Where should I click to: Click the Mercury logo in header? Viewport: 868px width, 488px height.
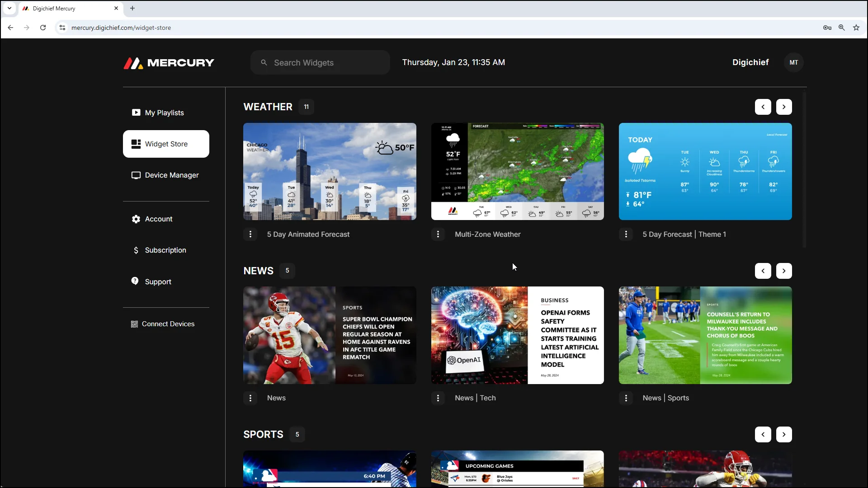point(169,63)
